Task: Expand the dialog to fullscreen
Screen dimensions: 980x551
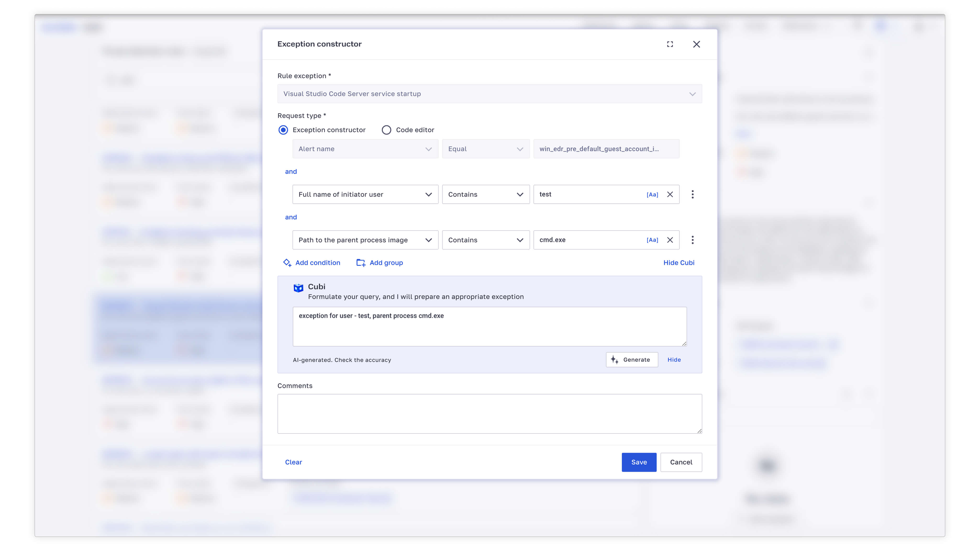Action: 670,44
